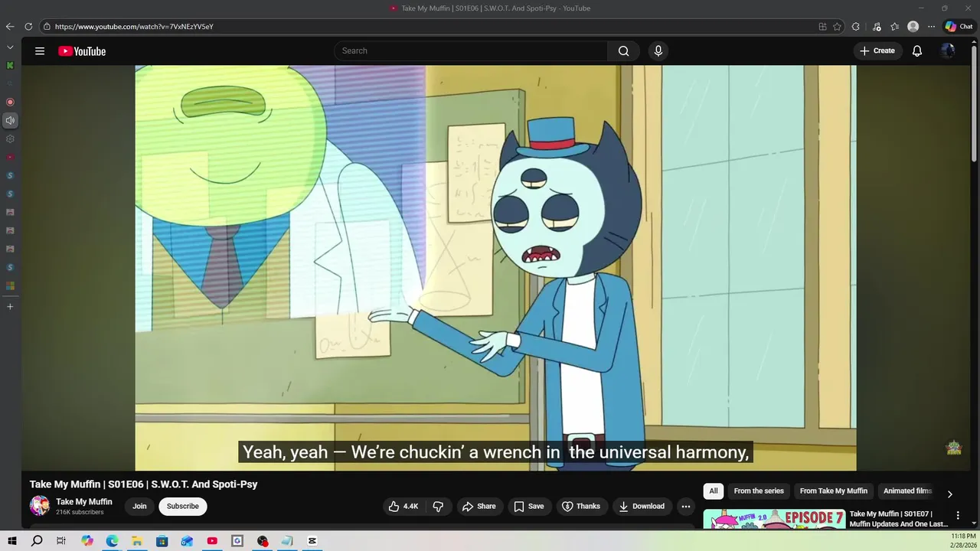Select the All filter chip

click(x=714, y=491)
